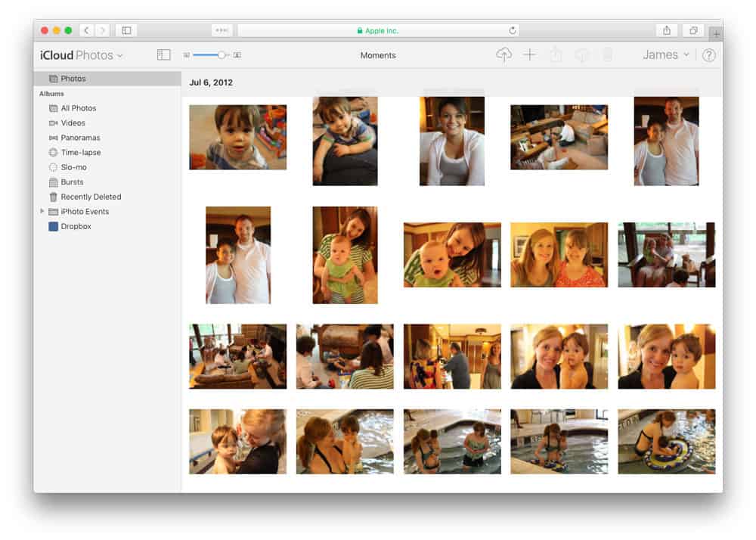This screenshot has height=540, width=756.
Task: Open the James account menu
Action: 665,54
